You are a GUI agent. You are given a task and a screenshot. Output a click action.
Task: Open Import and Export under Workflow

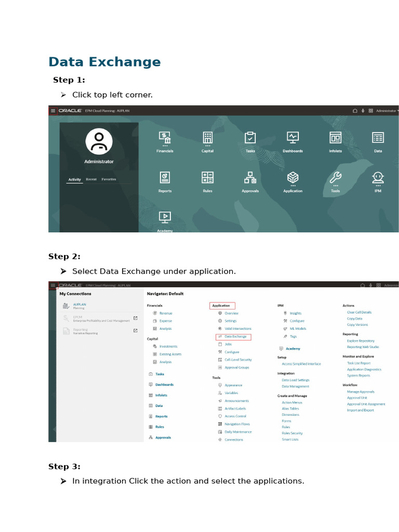click(x=361, y=410)
